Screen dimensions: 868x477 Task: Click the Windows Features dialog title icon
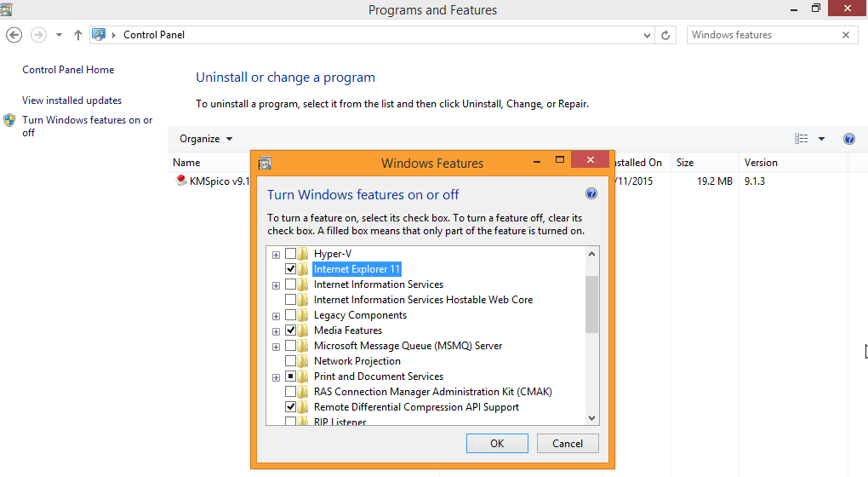[266, 163]
